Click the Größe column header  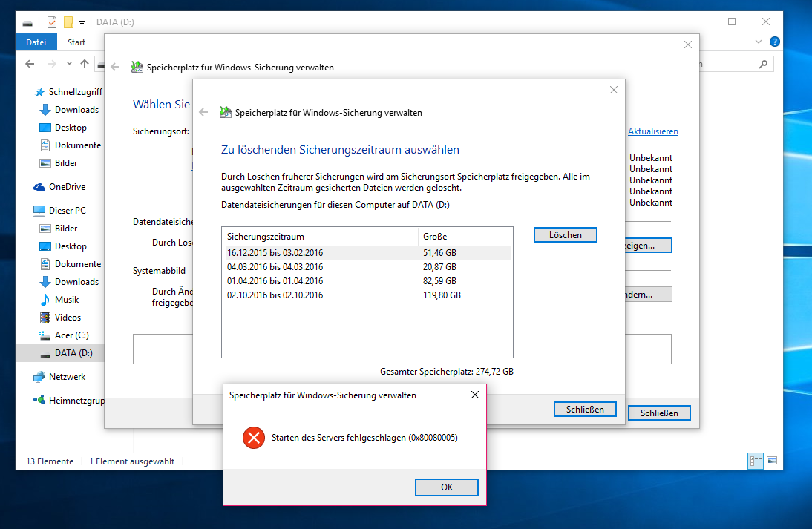(465, 237)
